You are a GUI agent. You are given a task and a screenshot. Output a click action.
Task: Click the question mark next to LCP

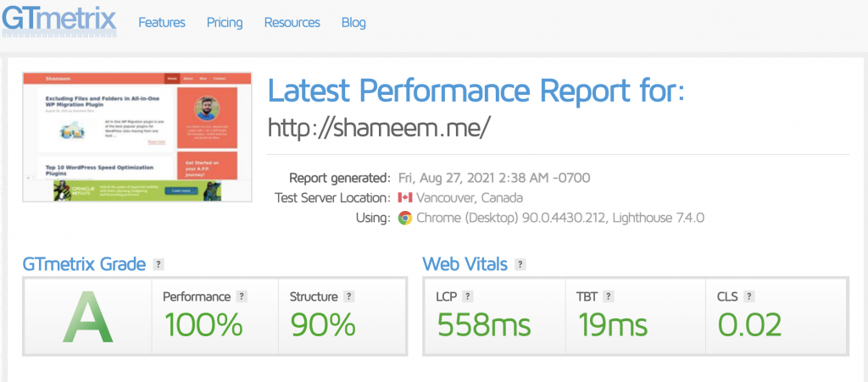coord(468,296)
